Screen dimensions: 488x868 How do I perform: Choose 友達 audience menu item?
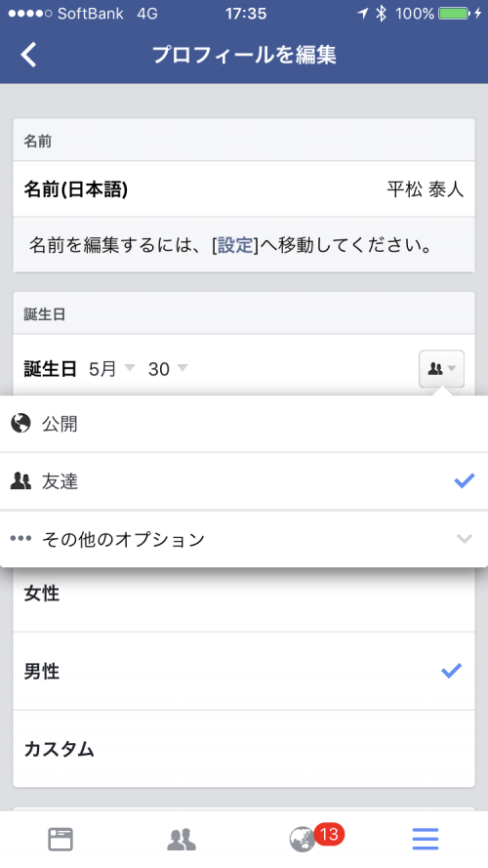point(244,481)
